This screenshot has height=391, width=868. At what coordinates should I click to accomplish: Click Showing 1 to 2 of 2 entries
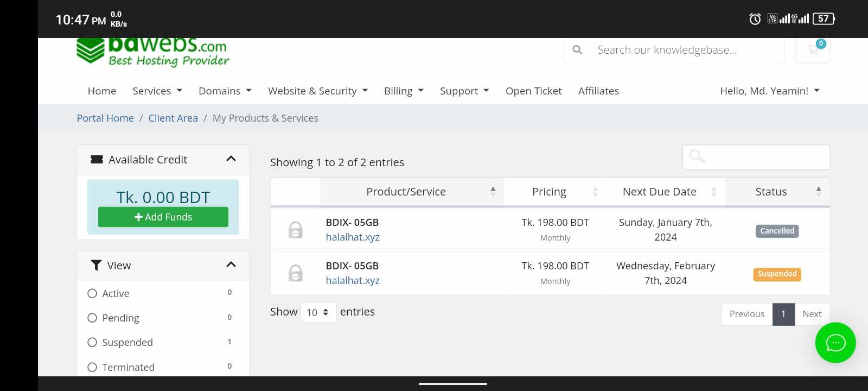[x=337, y=162]
